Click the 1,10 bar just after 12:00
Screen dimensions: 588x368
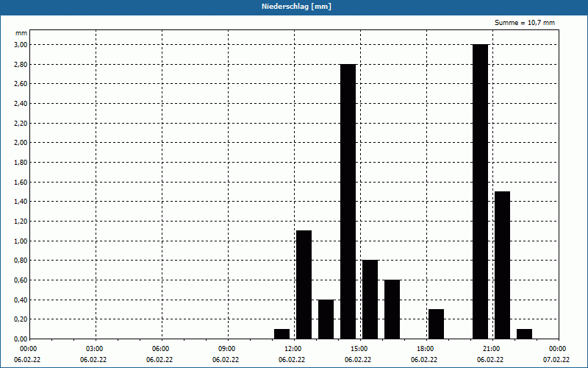304,285
